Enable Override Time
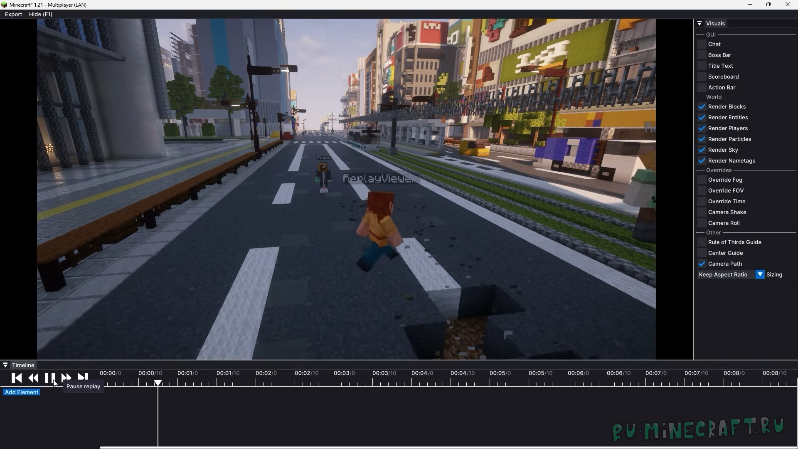The height and width of the screenshot is (449, 798). [702, 202]
